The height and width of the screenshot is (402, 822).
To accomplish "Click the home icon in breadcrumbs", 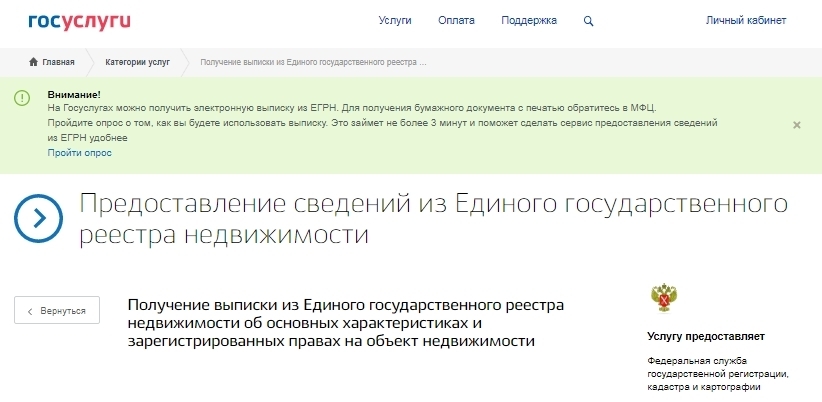I will [33, 62].
